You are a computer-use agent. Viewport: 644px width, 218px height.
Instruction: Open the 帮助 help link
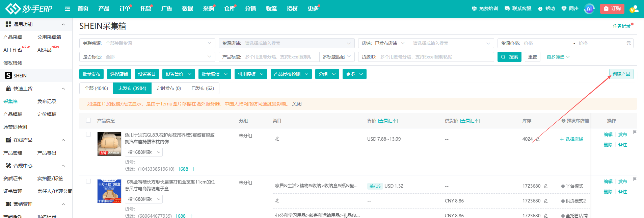(546, 9)
